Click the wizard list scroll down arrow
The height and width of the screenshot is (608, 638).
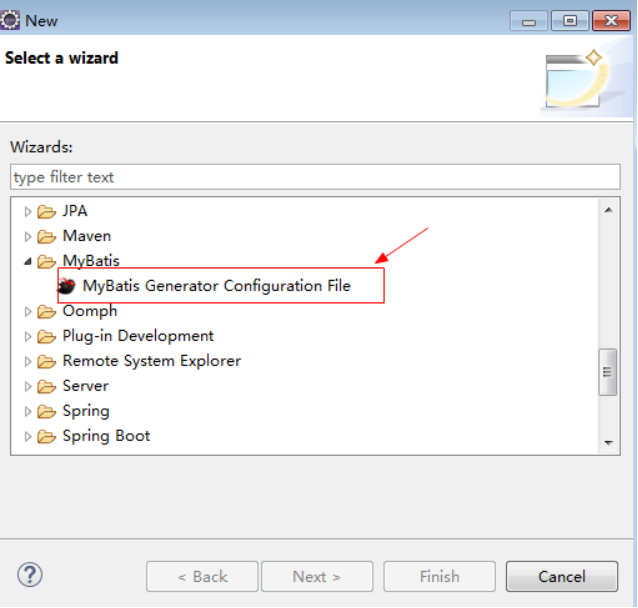(609, 443)
